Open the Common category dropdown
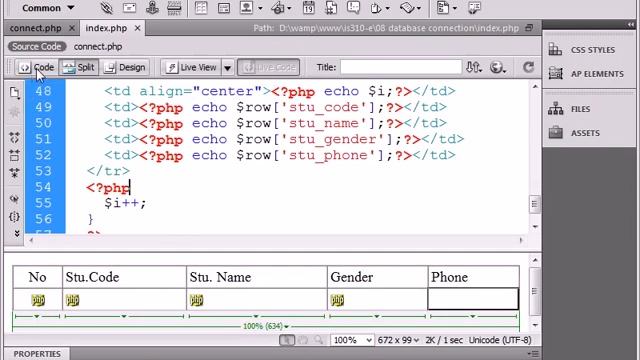 pyautogui.click(x=48, y=8)
